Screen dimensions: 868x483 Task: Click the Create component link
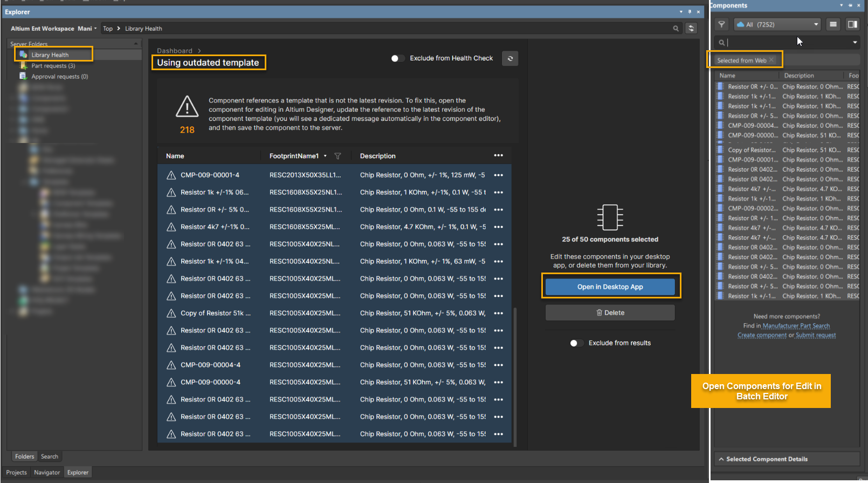[762, 335]
